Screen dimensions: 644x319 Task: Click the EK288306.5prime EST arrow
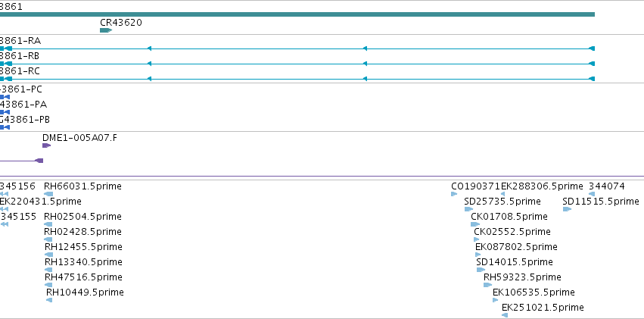tap(502, 194)
